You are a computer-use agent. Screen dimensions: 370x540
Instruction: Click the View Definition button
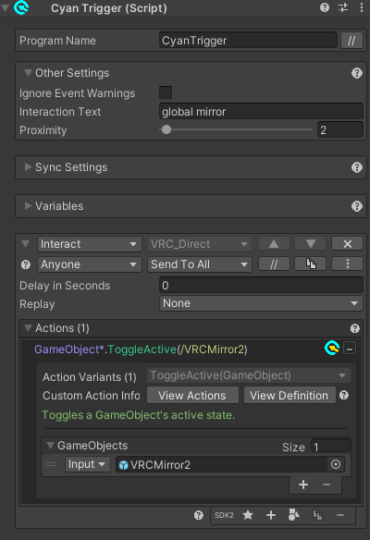click(290, 395)
